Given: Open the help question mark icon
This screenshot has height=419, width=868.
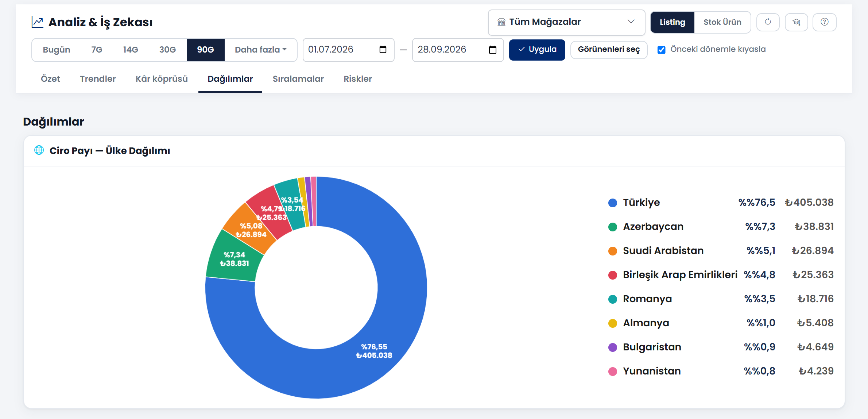Looking at the screenshot, I should point(824,22).
